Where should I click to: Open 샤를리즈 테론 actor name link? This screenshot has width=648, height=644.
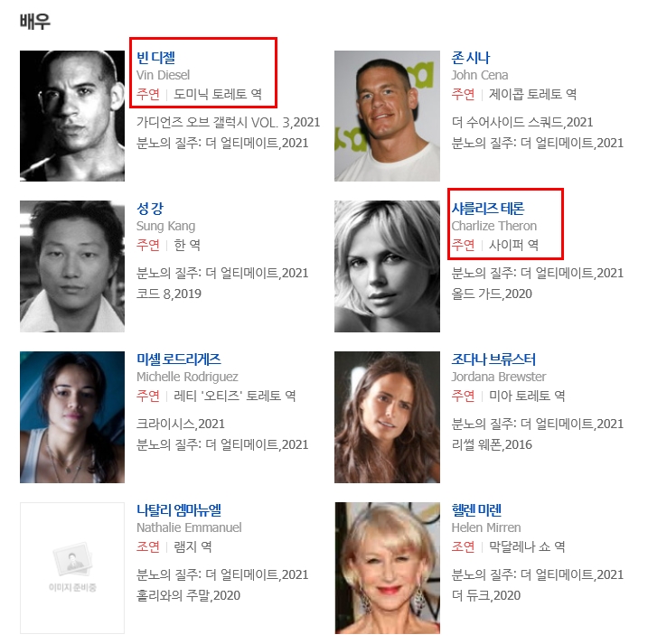(488, 208)
